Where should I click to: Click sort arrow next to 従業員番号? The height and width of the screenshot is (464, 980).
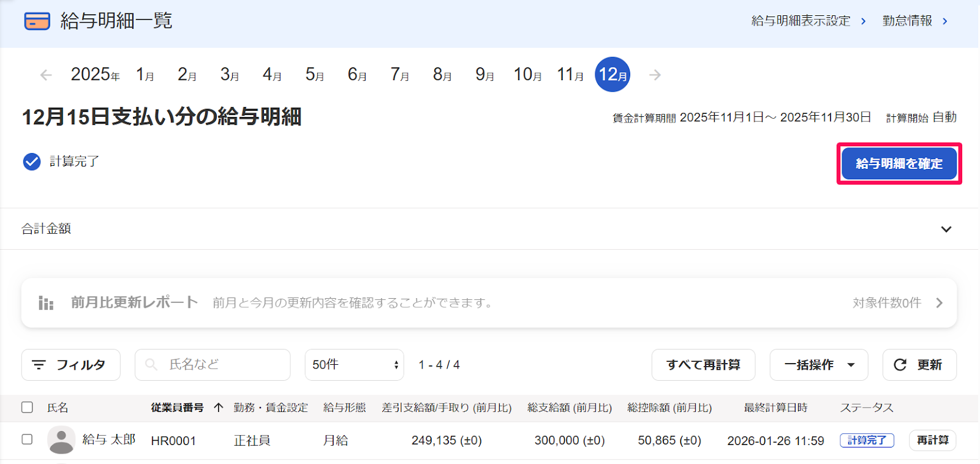[219, 408]
